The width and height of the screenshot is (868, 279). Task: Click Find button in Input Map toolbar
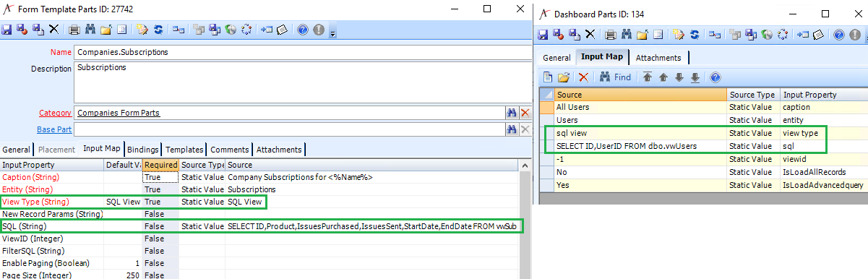tap(615, 77)
